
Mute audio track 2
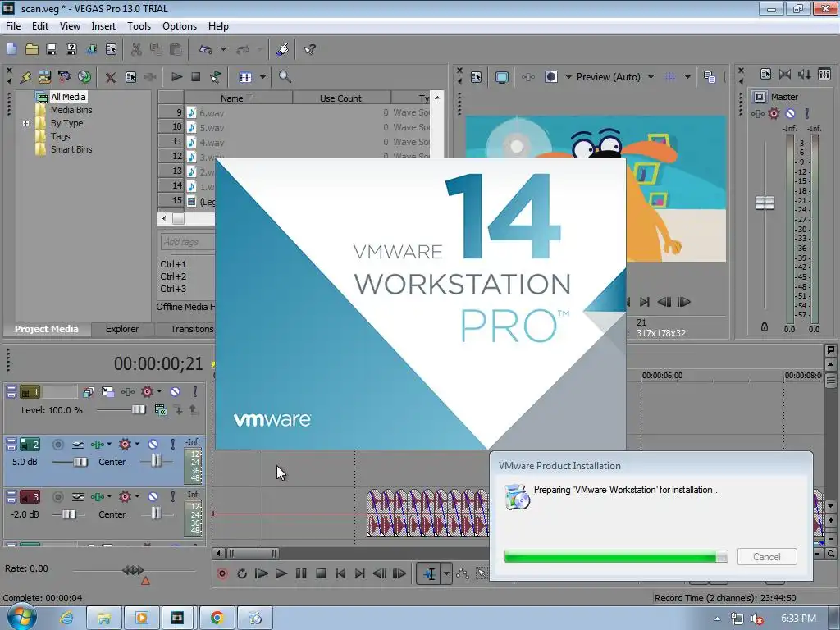[153, 444]
